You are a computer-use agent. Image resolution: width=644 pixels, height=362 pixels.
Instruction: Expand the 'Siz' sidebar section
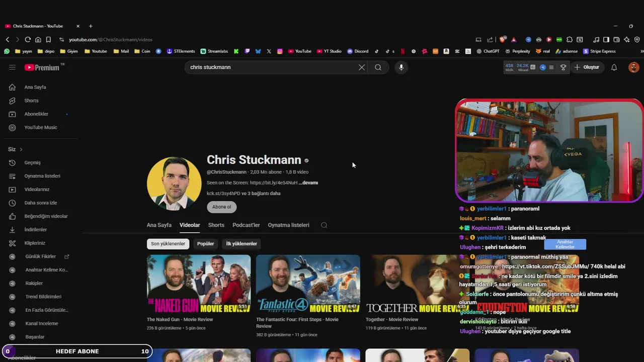[16, 149]
